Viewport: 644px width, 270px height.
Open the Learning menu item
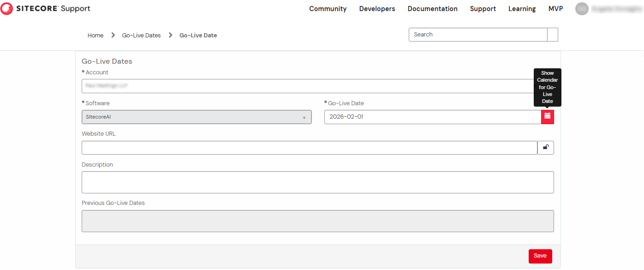coord(522,9)
